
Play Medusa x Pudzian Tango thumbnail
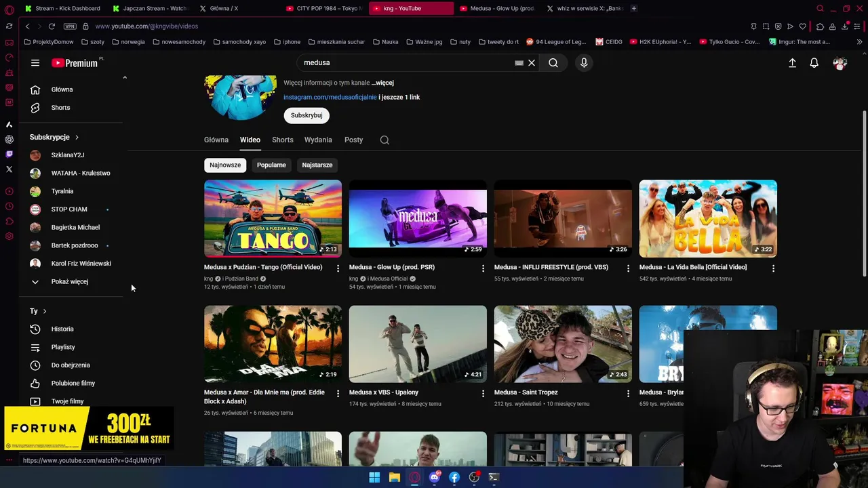[x=273, y=218]
